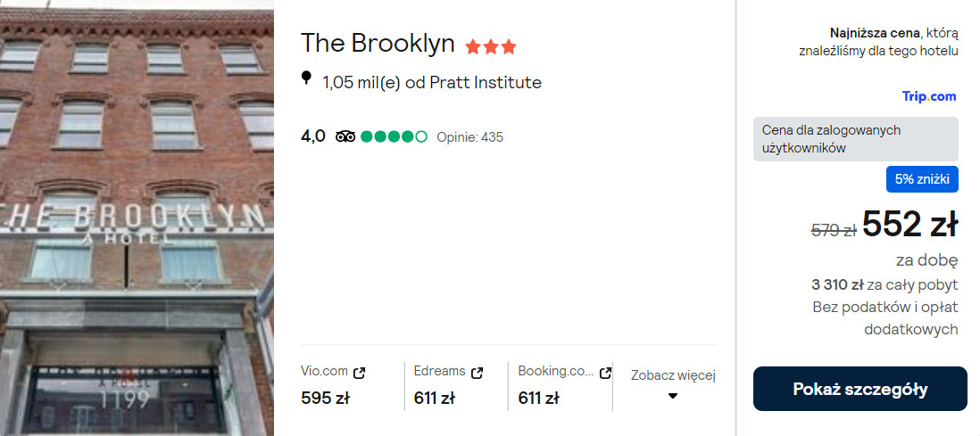Open external link icon next to Booking.com

click(606, 373)
